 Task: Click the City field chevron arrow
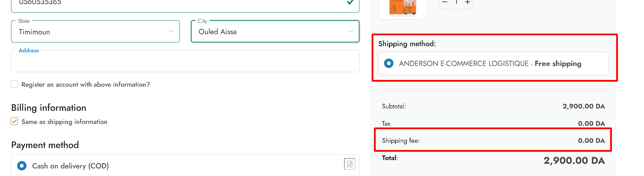click(351, 31)
